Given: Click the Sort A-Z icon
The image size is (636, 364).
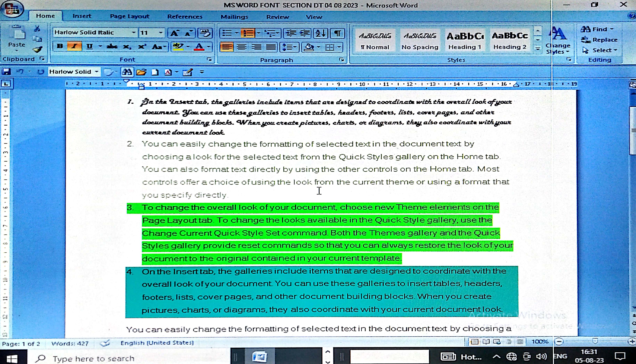Looking at the screenshot, I should tap(320, 33).
